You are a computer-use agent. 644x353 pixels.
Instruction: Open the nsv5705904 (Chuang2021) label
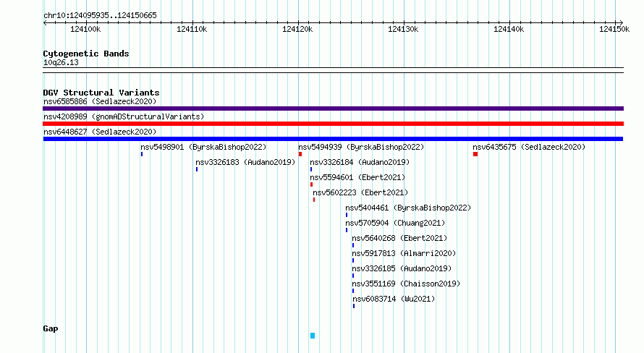[x=395, y=223]
